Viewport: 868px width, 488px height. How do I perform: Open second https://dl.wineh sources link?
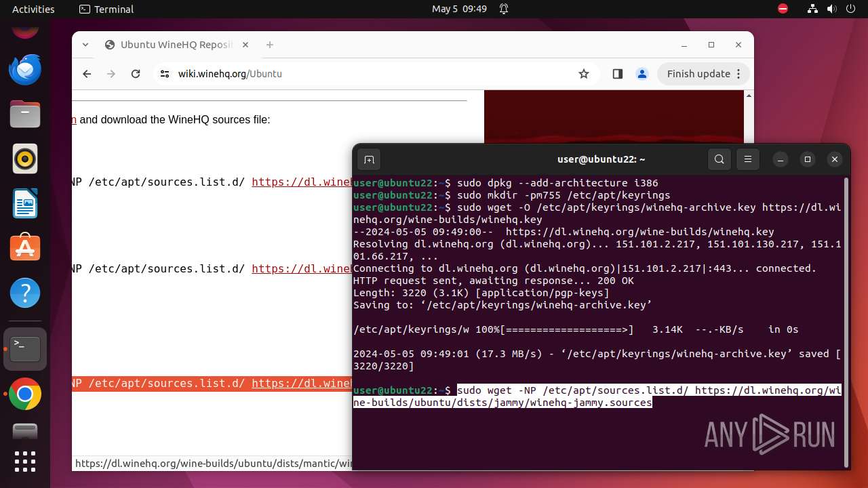tap(302, 268)
